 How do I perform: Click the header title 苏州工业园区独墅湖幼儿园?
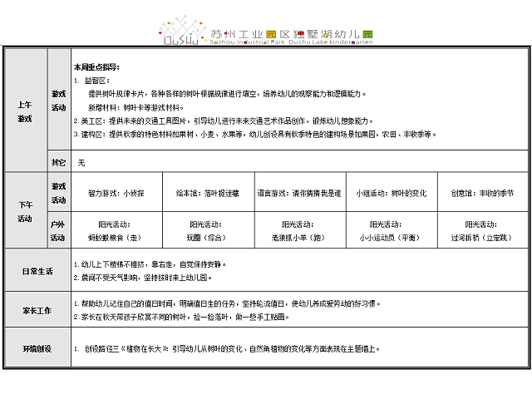point(292,34)
